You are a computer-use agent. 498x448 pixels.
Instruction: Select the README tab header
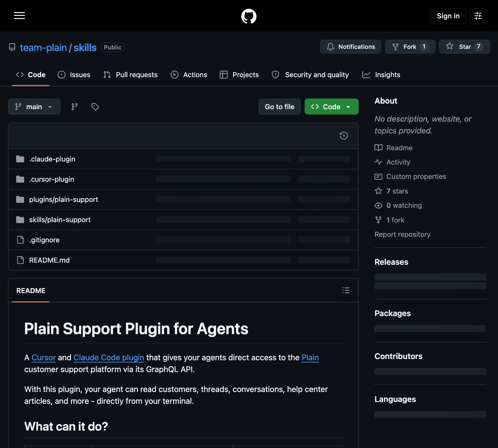[31, 291]
